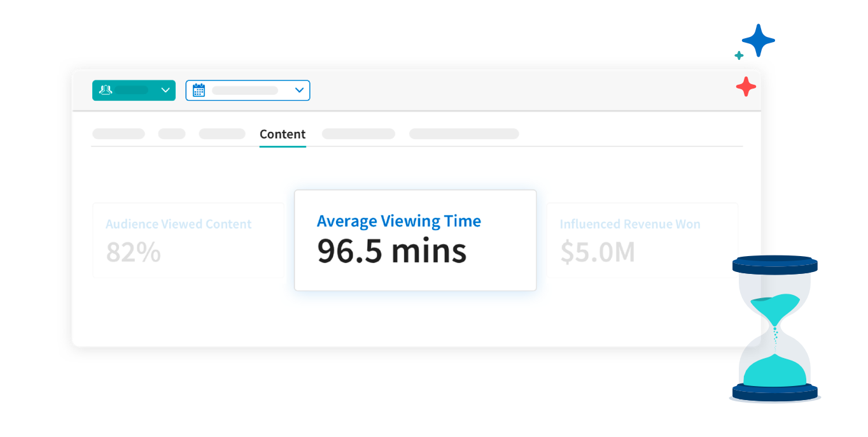
Task: Switch to the Content tab
Action: 283,134
